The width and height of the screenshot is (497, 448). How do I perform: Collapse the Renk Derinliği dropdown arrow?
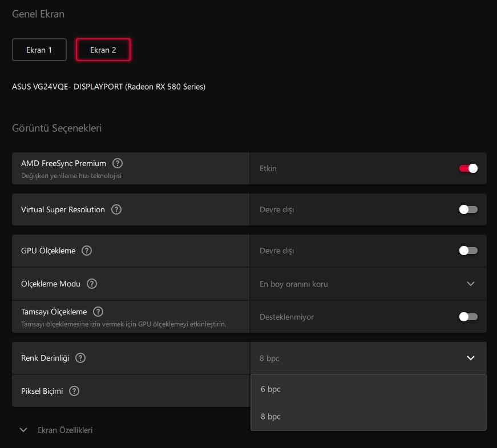[471, 358]
